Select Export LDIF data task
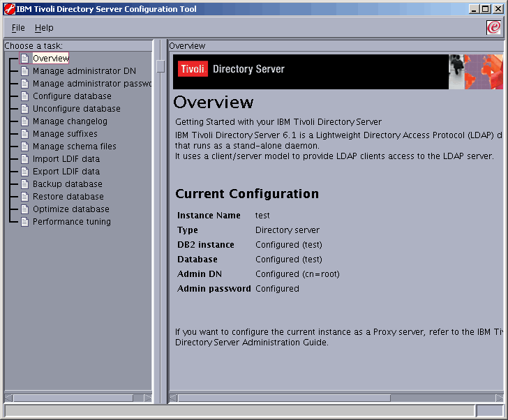Image resolution: width=508 pixels, height=420 pixels. [x=66, y=172]
